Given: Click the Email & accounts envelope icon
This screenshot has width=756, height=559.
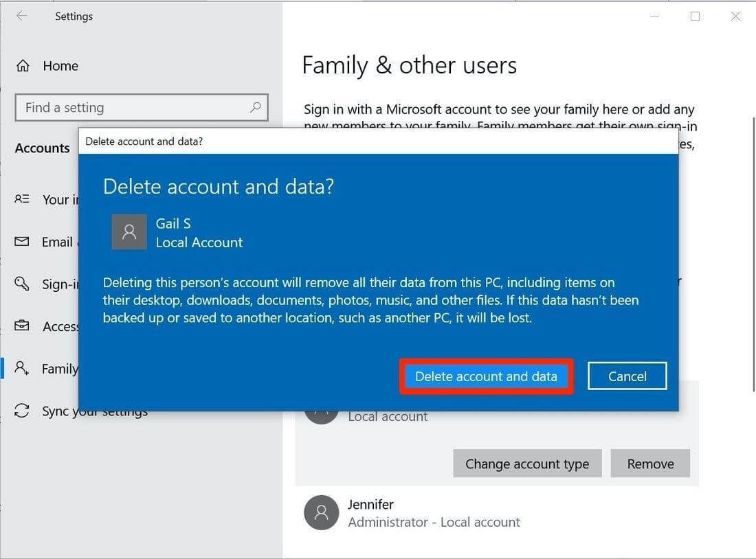Looking at the screenshot, I should (22, 242).
